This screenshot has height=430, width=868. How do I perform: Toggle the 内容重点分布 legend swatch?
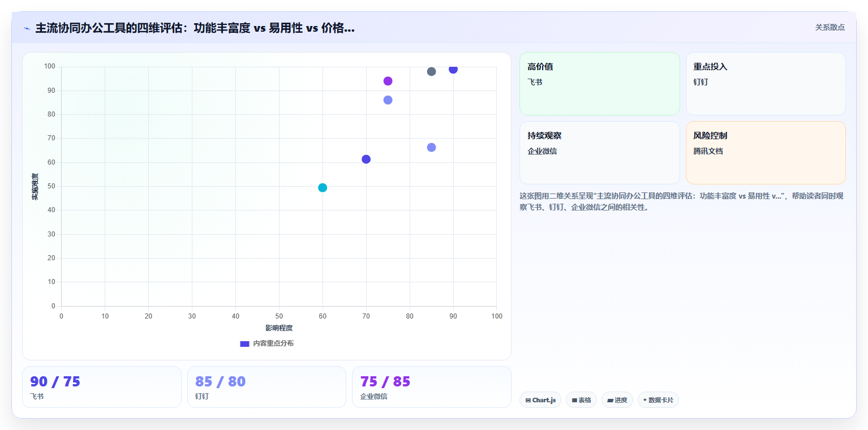pos(244,343)
